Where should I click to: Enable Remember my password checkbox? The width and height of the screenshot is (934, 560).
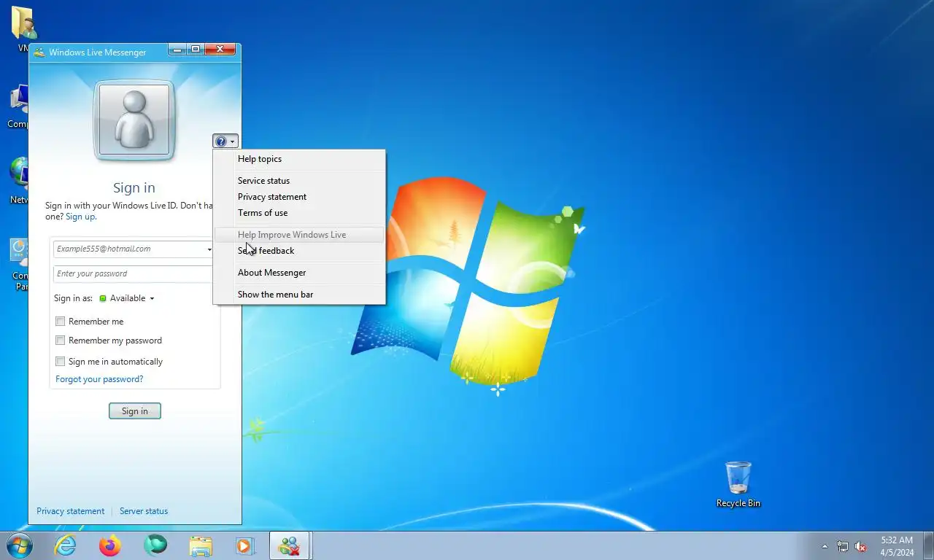61,341
